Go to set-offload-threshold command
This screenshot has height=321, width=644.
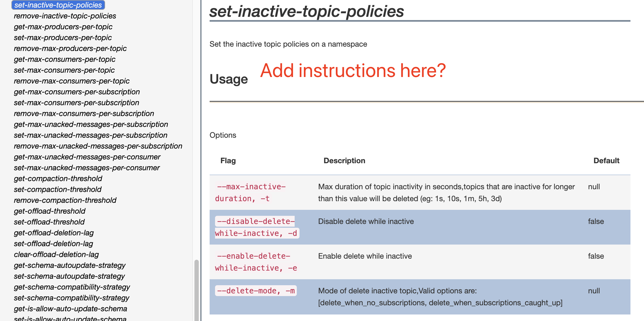(49, 222)
